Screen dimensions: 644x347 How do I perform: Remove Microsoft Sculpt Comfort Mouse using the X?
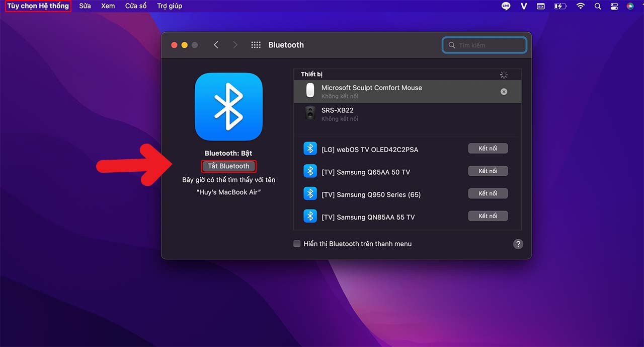504,91
